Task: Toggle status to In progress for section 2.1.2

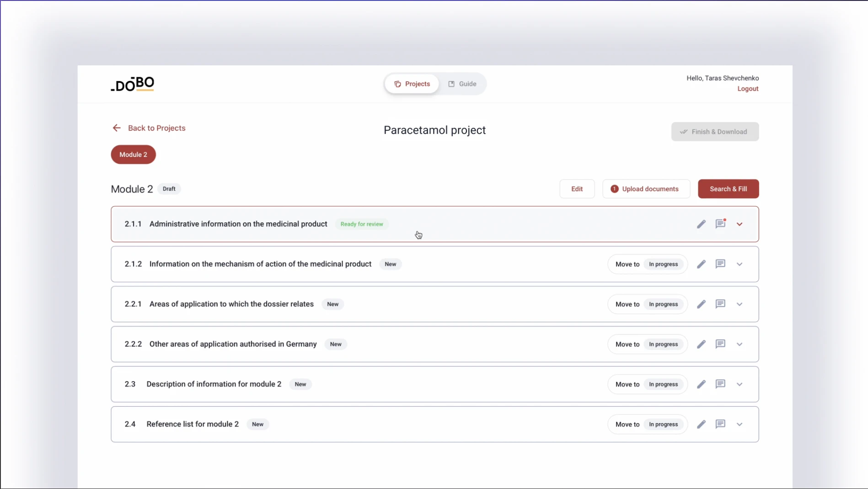Action: 664,264
